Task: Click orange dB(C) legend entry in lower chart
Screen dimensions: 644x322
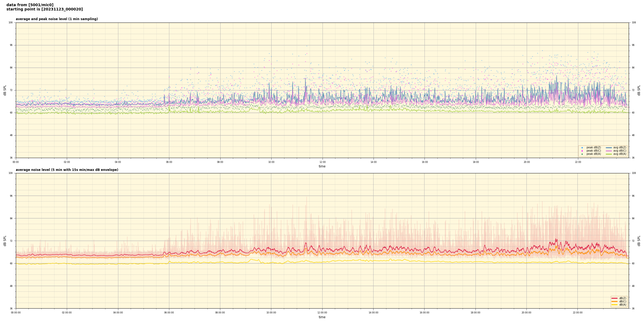Action: [x=614, y=301]
